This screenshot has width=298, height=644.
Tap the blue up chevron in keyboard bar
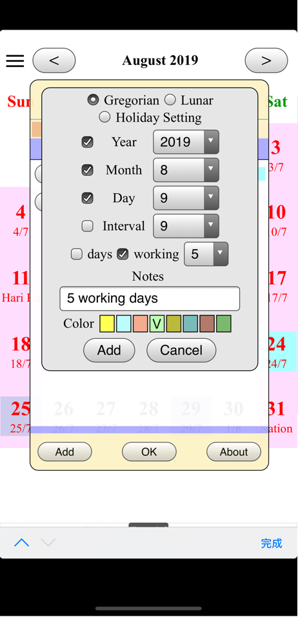point(21,542)
